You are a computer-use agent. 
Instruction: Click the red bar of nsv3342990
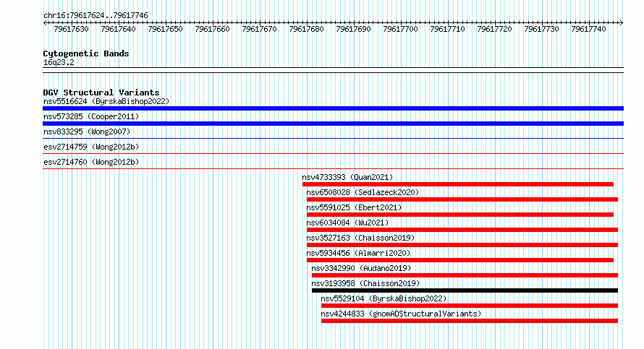tap(465, 275)
